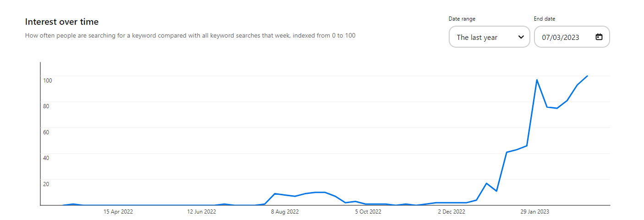Click the 'Interest over time' heading
This screenshot has height=220, width=644.
click(62, 22)
